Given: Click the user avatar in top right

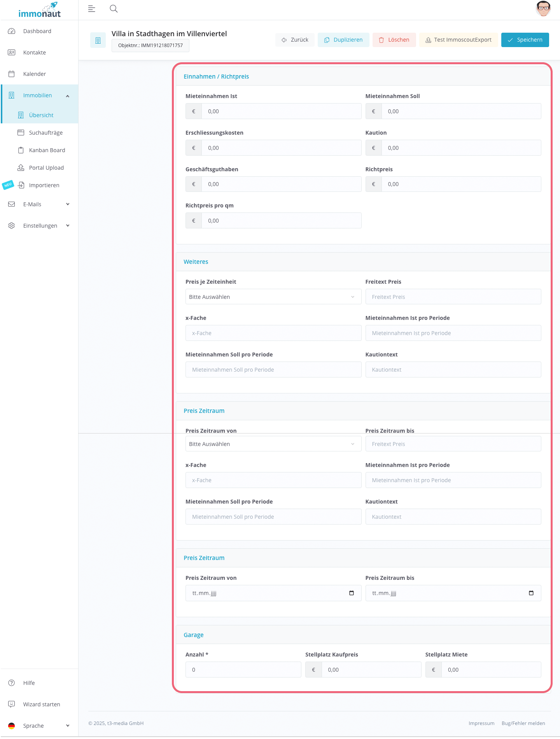Looking at the screenshot, I should (543, 9).
